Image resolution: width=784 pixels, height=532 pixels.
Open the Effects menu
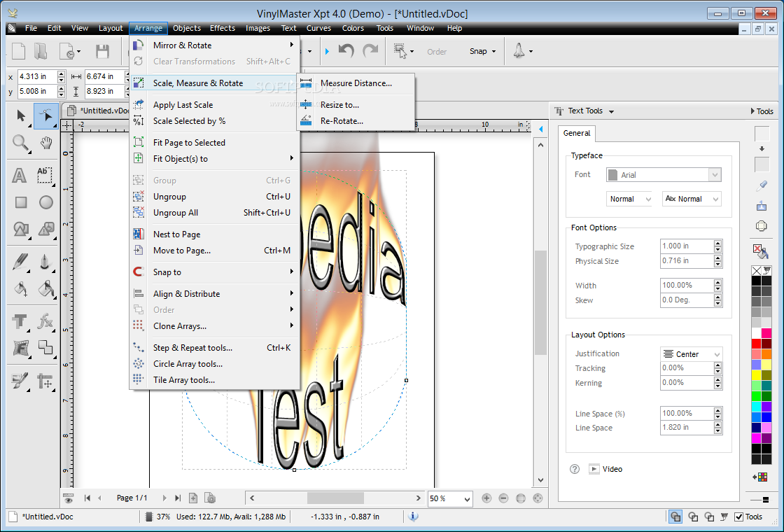(223, 29)
